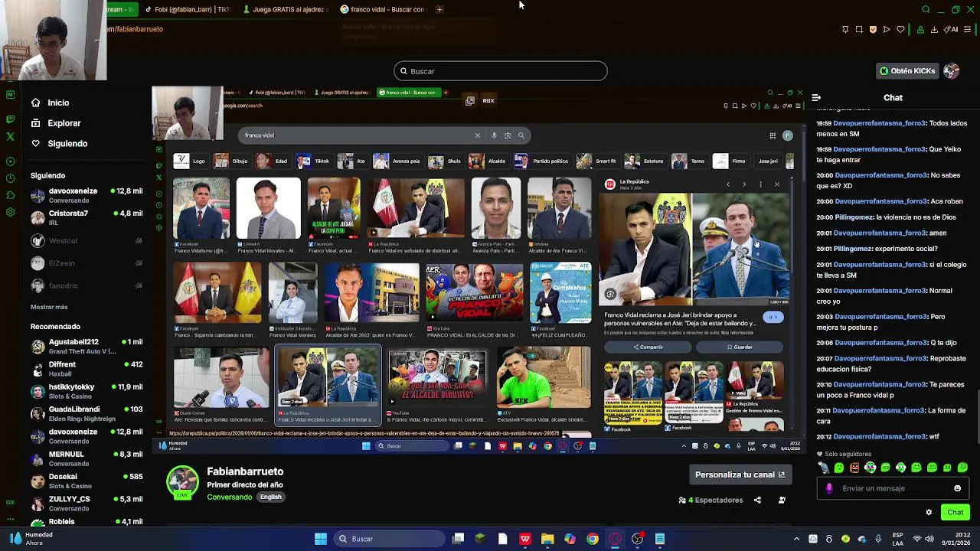Select the brown angry-face emote above chat input
This screenshot has height=551, width=980.
[854, 468]
